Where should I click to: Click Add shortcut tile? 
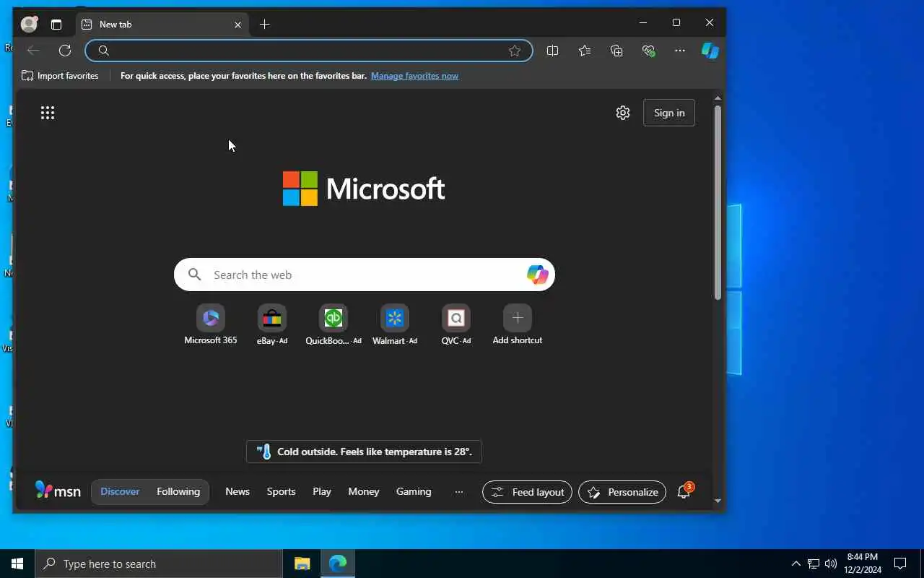[x=518, y=324]
